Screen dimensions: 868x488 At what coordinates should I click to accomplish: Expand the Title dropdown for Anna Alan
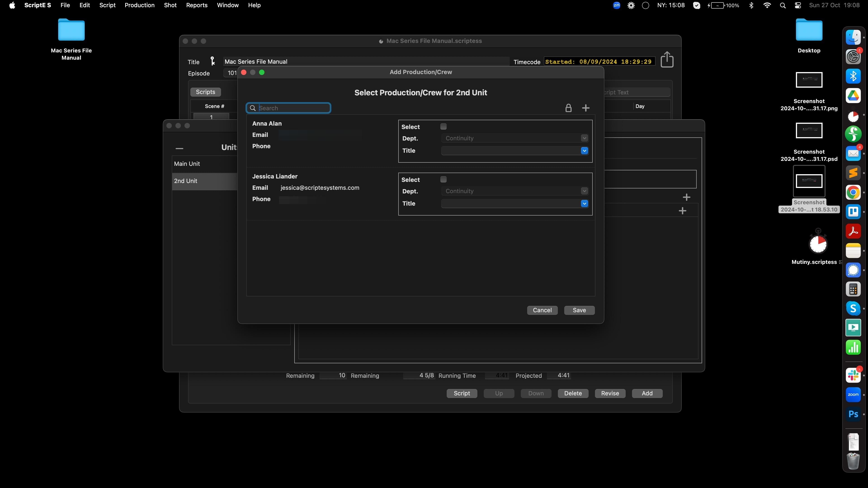584,150
